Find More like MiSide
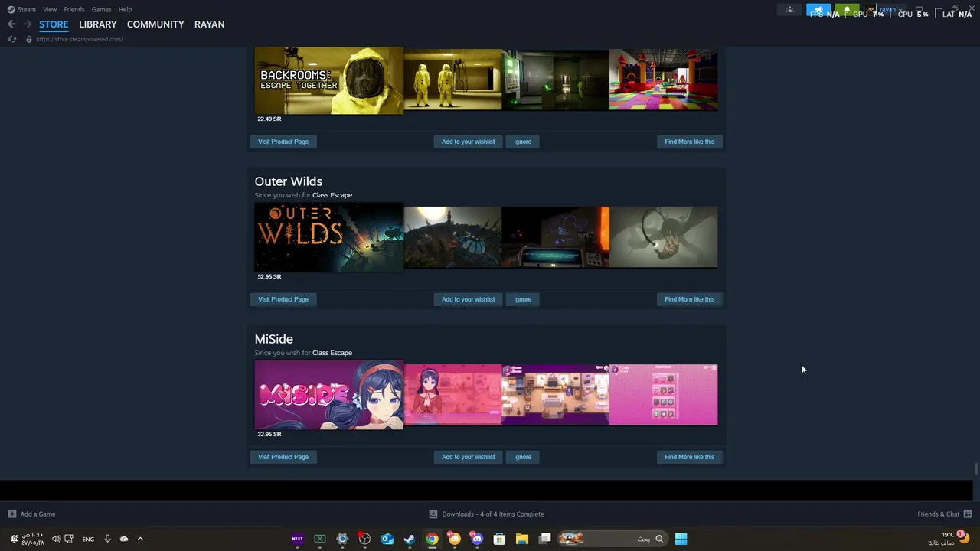 coord(689,457)
